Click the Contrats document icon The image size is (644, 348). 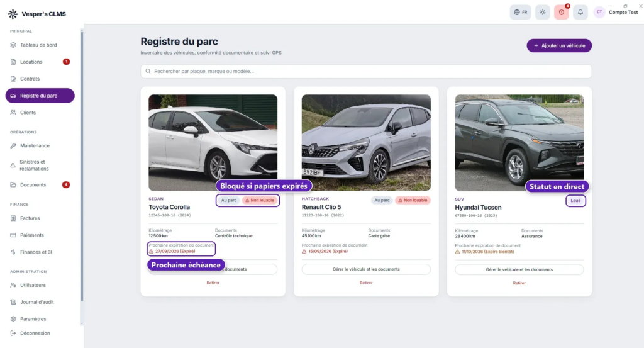[x=13, y=79]
